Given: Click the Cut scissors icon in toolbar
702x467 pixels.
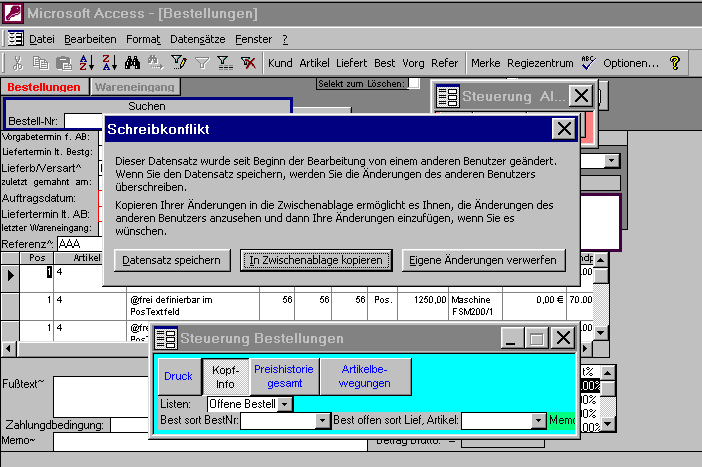Looking at the screenshot, I should click(x=19, y=63).
